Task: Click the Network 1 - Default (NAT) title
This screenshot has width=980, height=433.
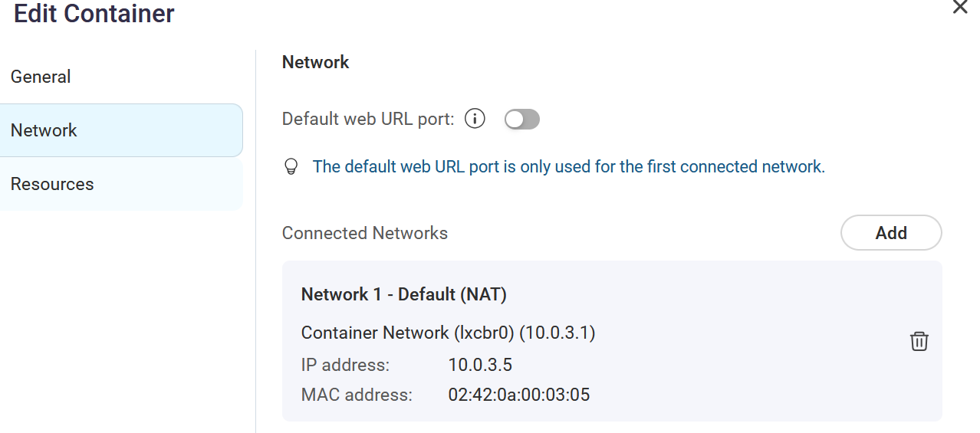Action: coord(403,294)
